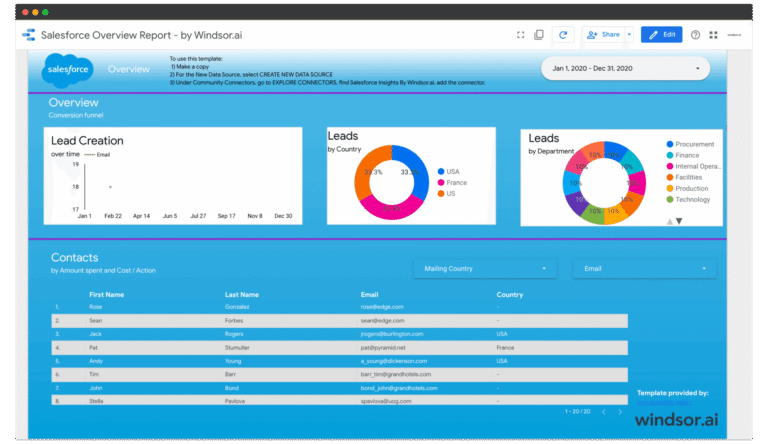Image resolution: width=768 pixels, height=444 pixels.
Task: Click barr_tim@grandhotels.com email cell
Action: point(396,374)
